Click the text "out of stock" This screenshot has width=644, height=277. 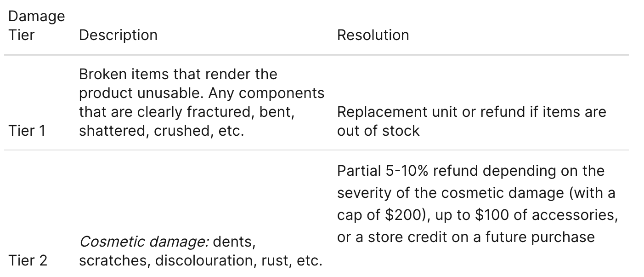[378, 131]
